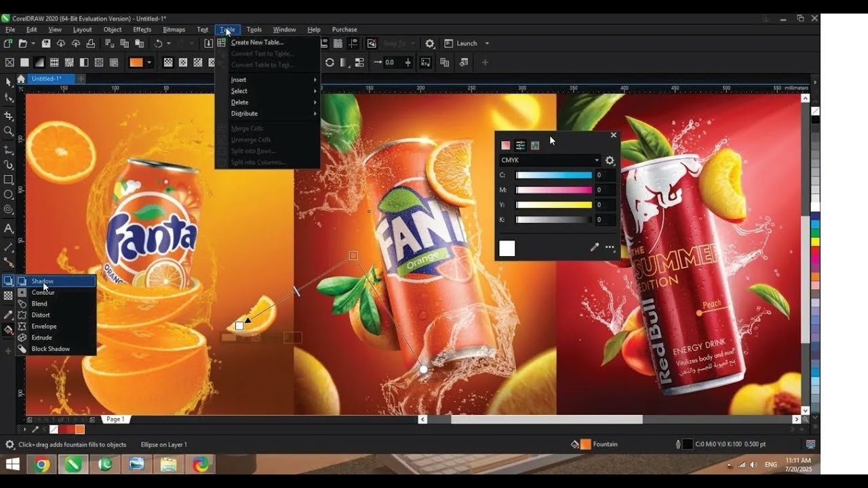This screenshot has width=868, height=488.
Task: Adjust the Cyan slider
Action: tap(554, 175)
